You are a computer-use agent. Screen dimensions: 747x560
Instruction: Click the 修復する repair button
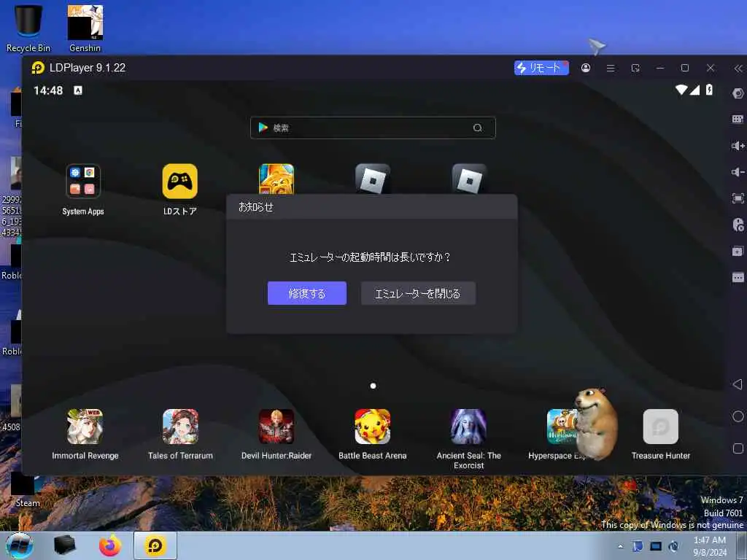(307, 293)
